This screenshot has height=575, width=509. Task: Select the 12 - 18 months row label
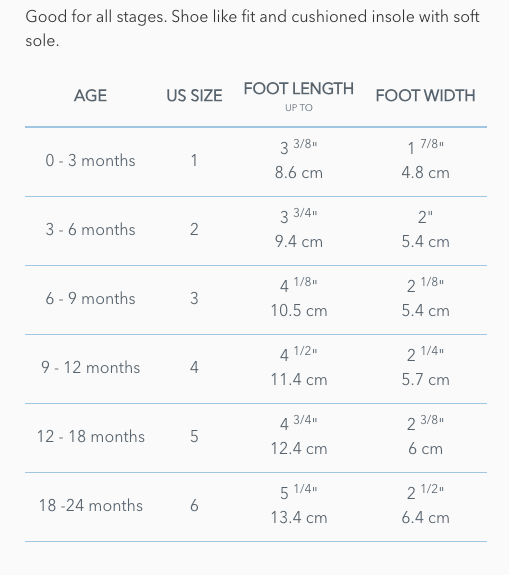pyautogui.click(x=91, y=436)
